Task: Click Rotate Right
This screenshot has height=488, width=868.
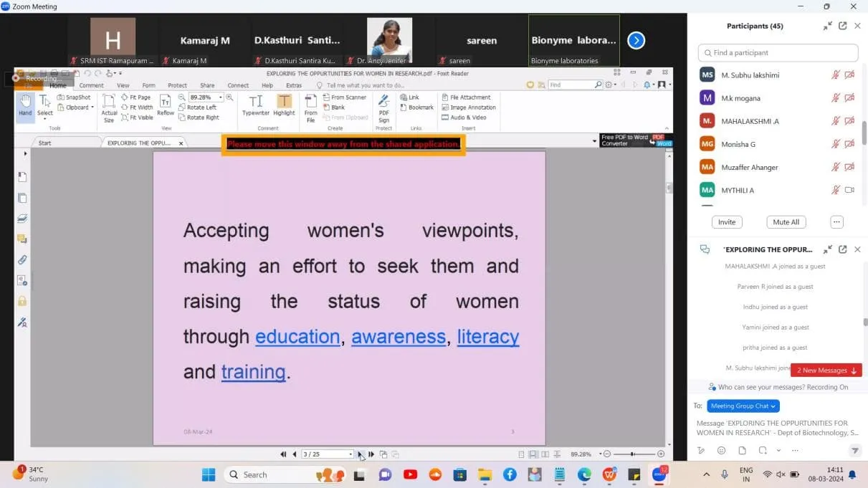Action: (199, 118)
